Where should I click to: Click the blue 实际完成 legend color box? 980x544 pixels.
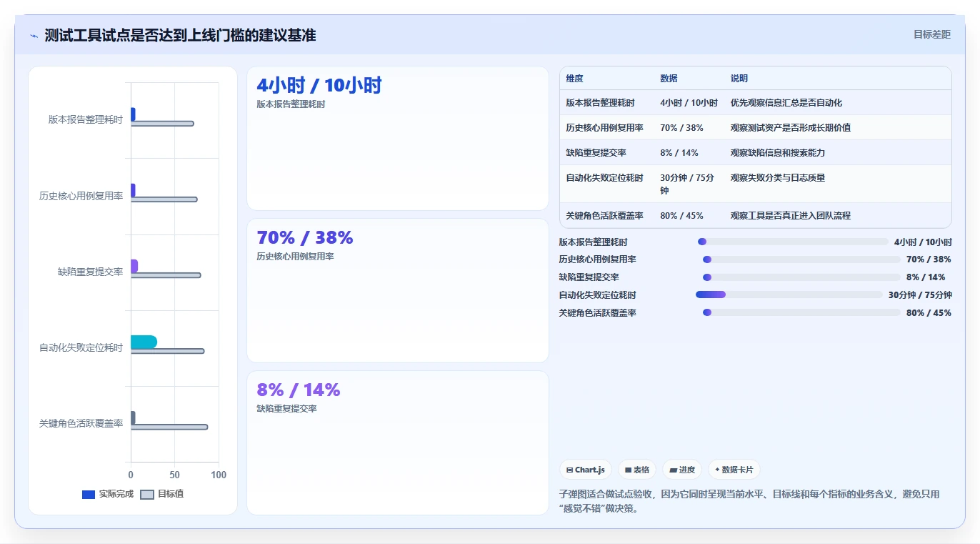(x=89, y=495)
